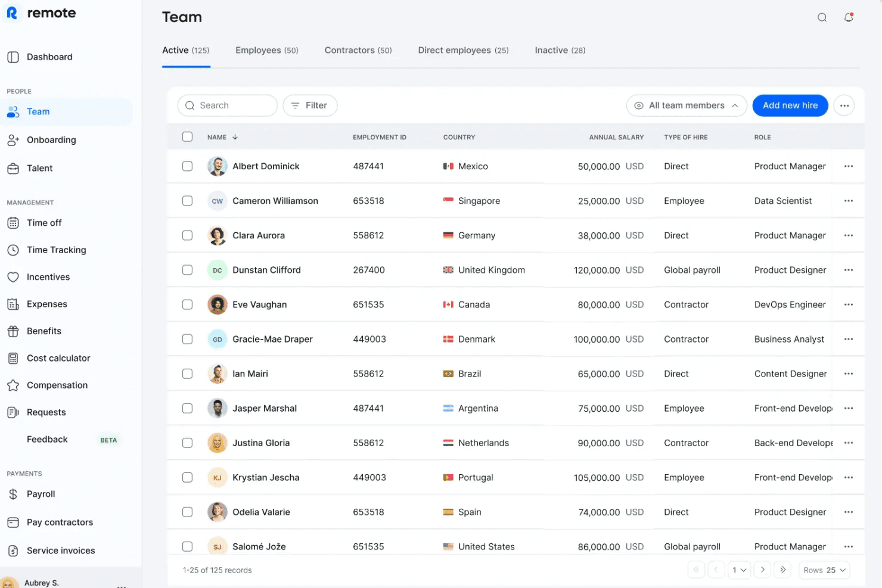Click the Remote logo

click(x=41, y=13)
